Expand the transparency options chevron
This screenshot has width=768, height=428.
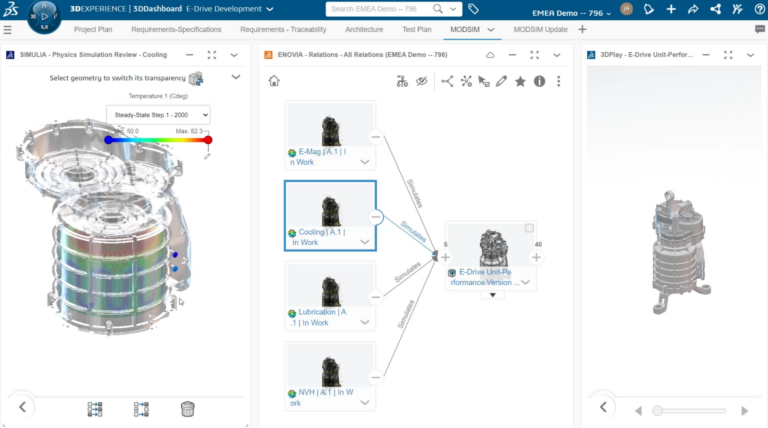(236, 77)
